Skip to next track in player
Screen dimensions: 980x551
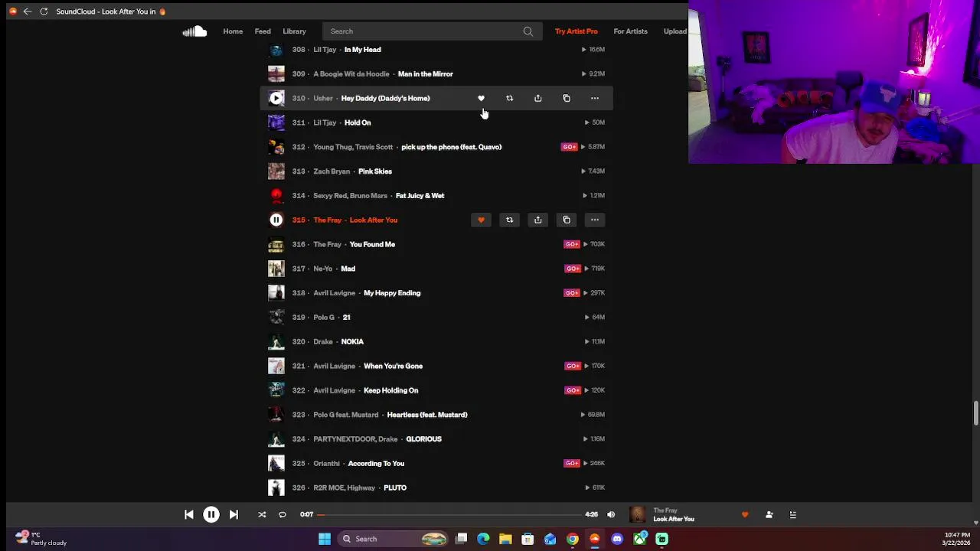click(234, 515)
